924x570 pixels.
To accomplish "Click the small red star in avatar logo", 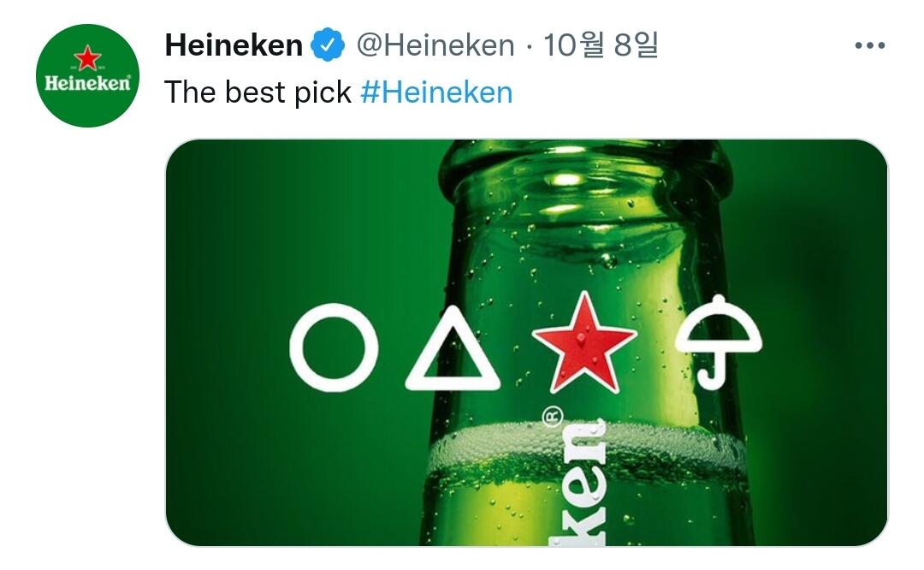I will (x=87, y=58).
